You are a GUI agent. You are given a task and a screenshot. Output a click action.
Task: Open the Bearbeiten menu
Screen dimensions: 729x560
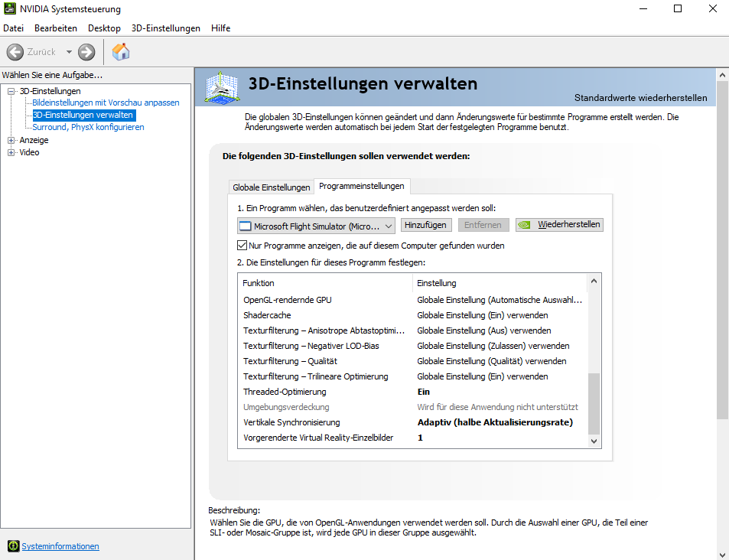[x=56, y=28]
